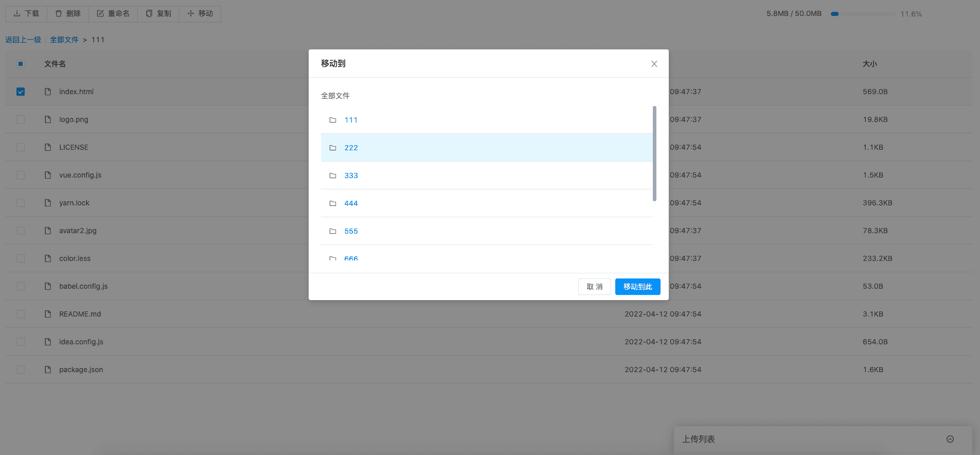Screen dimensions: 980x455
Task: Check the package.json checkbox
Action: pyautogui.click(x=21, y=370)
